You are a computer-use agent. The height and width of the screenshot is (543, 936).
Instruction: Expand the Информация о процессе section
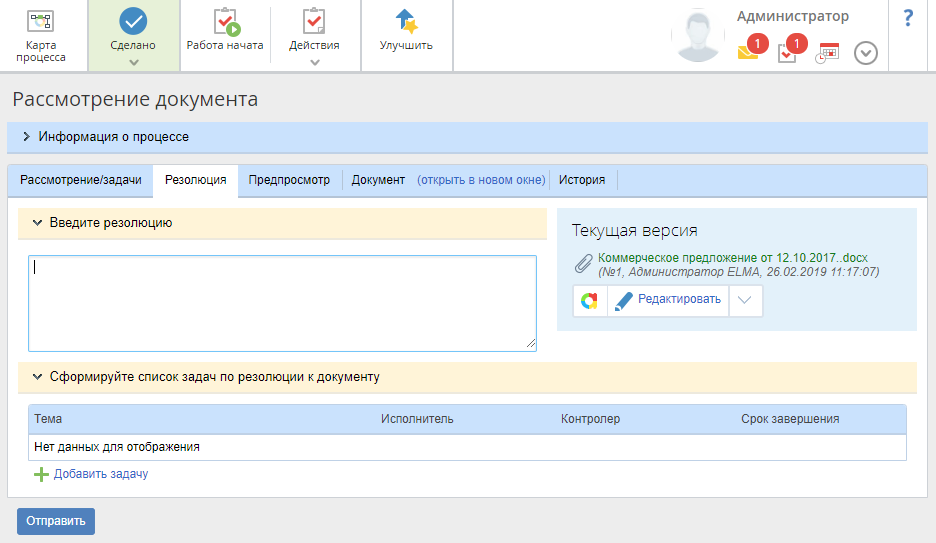tap(27, 137)
